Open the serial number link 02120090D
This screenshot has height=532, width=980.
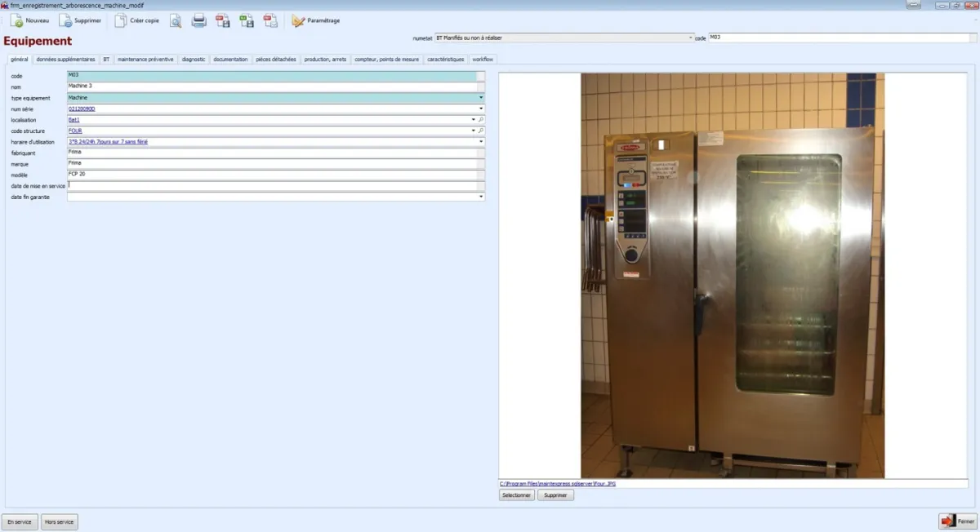(x=82, y=109)
